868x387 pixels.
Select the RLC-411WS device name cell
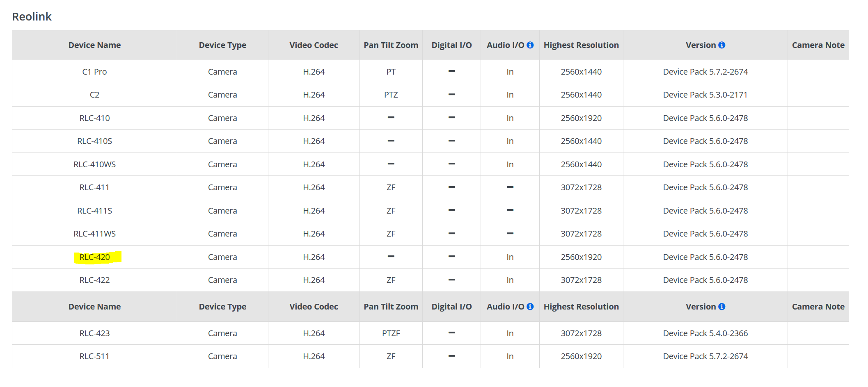click(94, 234)
